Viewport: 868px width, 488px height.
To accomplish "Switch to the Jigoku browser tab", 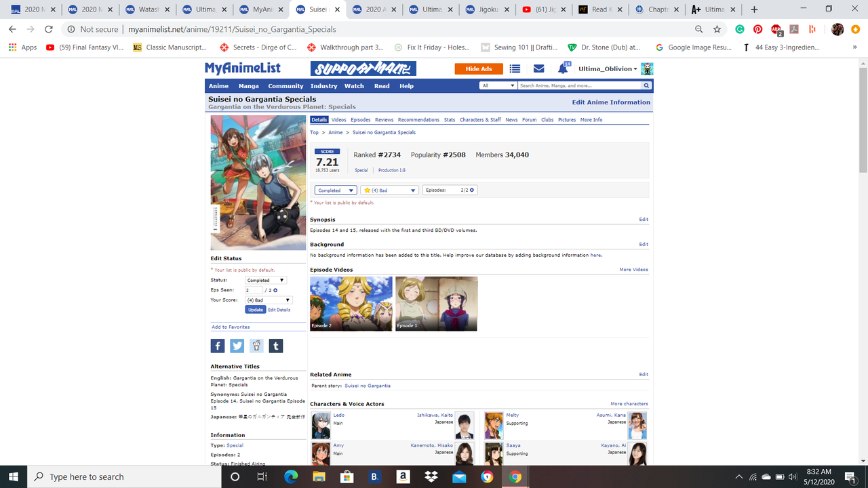I will point(486,9).
